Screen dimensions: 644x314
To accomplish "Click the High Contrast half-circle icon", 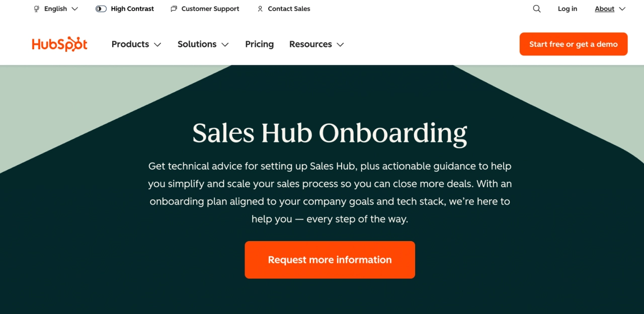I will click(101, 9).
